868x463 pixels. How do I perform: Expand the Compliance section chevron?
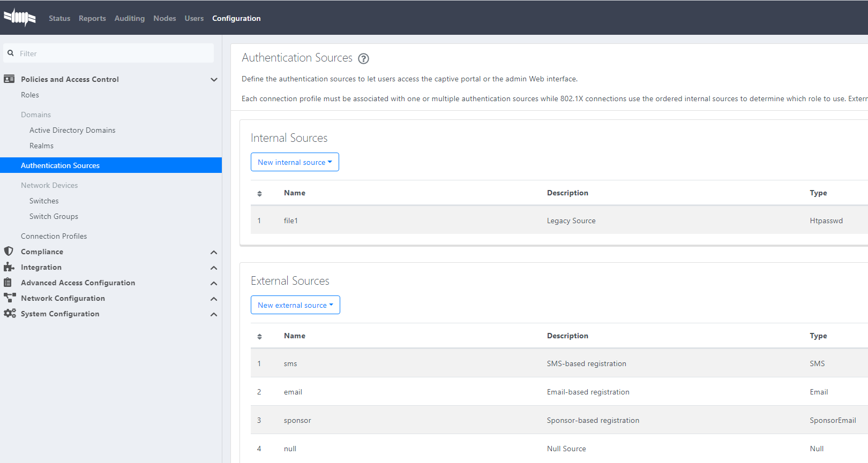[214, 252]
